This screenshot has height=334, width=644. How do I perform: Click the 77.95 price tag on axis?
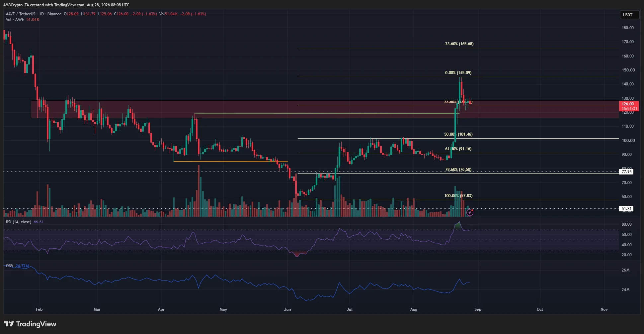click(626, 172)
